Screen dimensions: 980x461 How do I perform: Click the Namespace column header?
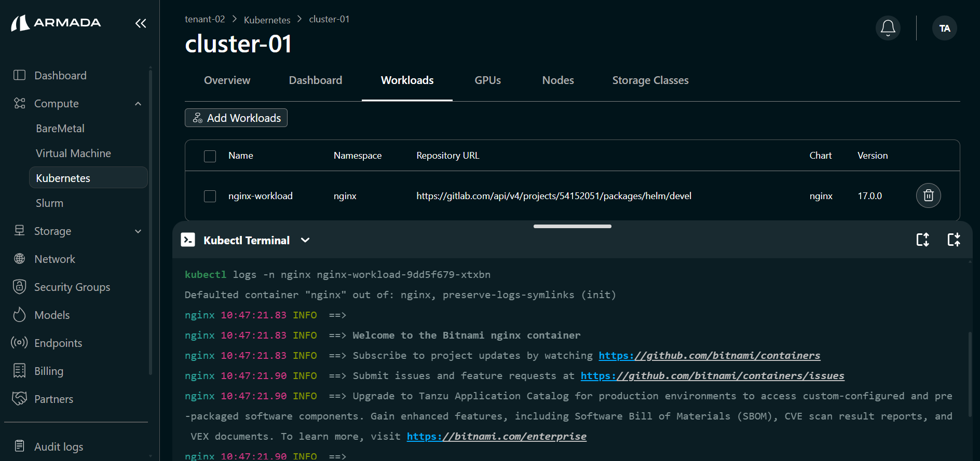(x=358, y=156)
